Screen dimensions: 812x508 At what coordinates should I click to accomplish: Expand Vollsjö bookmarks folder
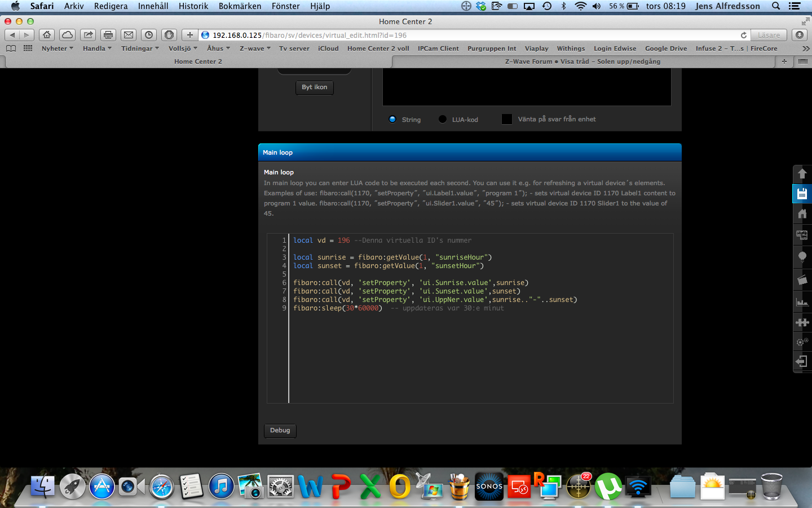click(x=183, y=49)
